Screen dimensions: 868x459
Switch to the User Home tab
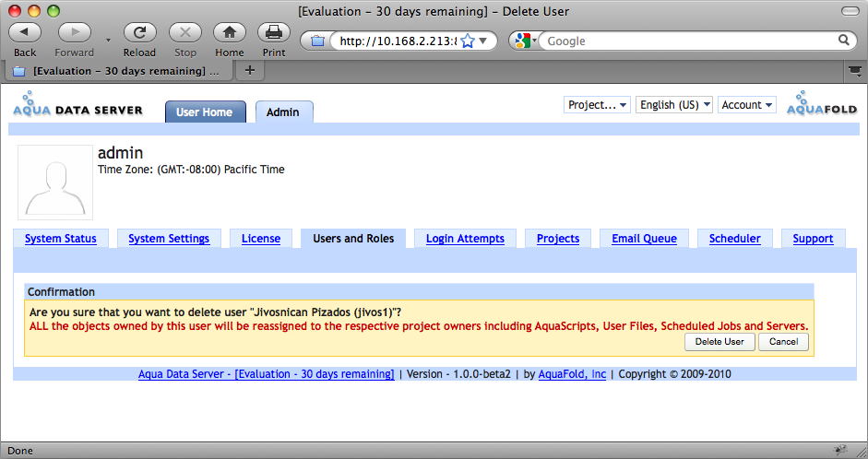click(205, 112)
